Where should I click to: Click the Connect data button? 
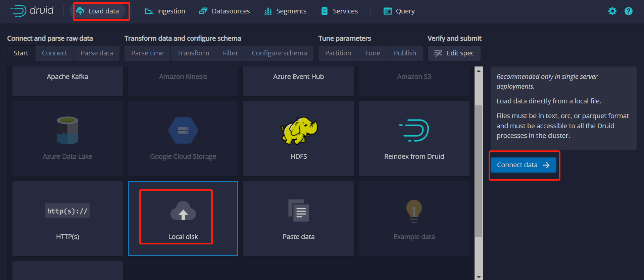pyautogui.click(x=523, y=165)
